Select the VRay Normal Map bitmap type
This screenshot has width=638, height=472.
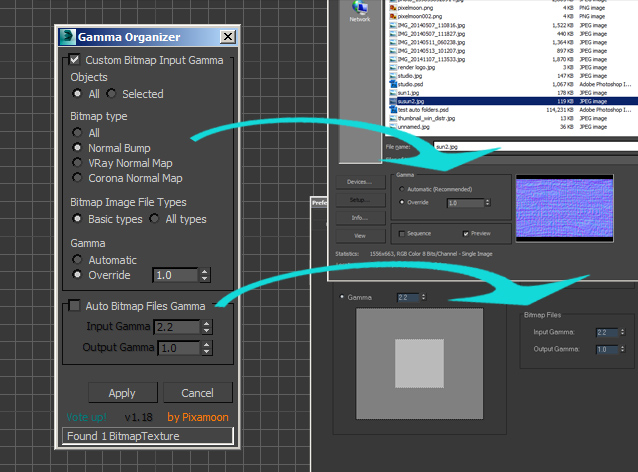tap(77, 163)
